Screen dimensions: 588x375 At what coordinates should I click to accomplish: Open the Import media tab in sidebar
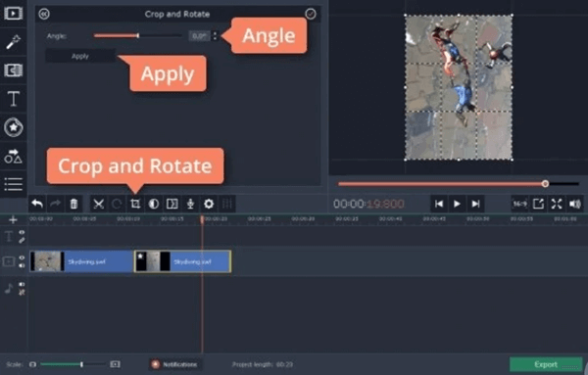13,13
